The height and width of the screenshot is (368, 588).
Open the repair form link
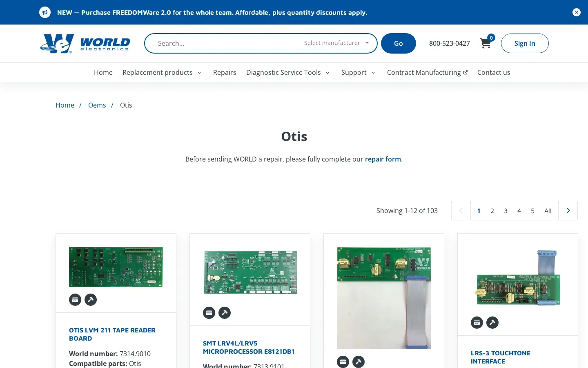click(383, 159)
